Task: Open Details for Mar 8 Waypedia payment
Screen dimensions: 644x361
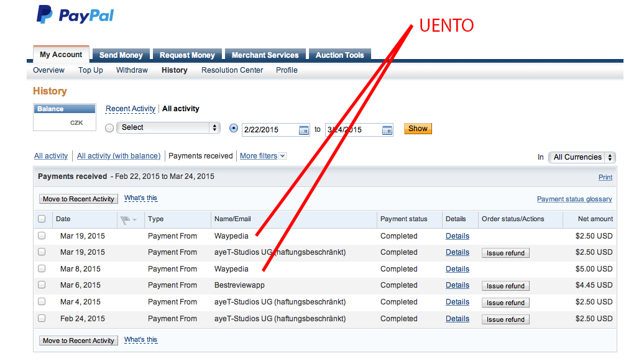Action: click(458, 269)
